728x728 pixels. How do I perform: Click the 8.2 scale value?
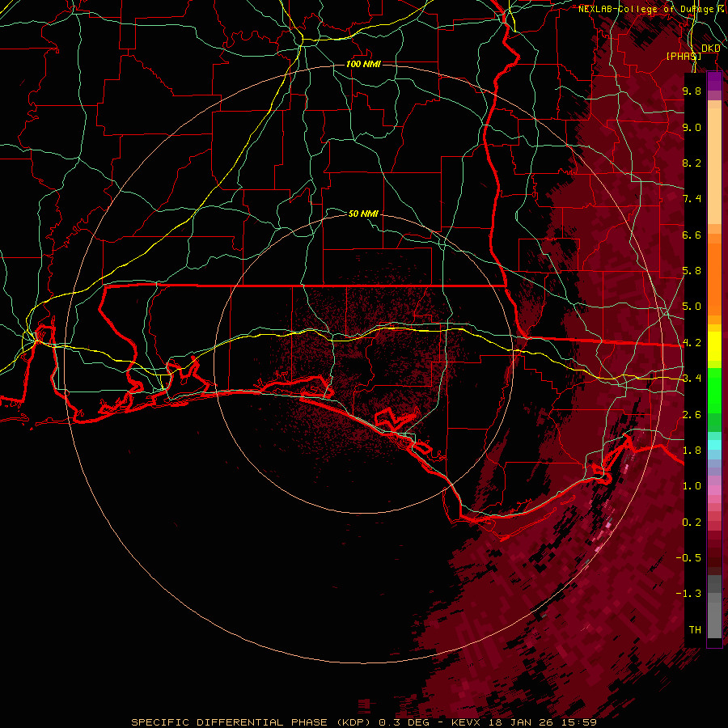pyautogui.click(x=692, y=163)
